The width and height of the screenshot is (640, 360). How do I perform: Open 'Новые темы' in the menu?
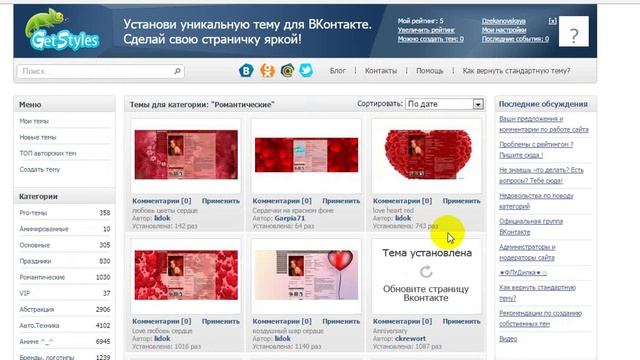click(x=38, y=138)
